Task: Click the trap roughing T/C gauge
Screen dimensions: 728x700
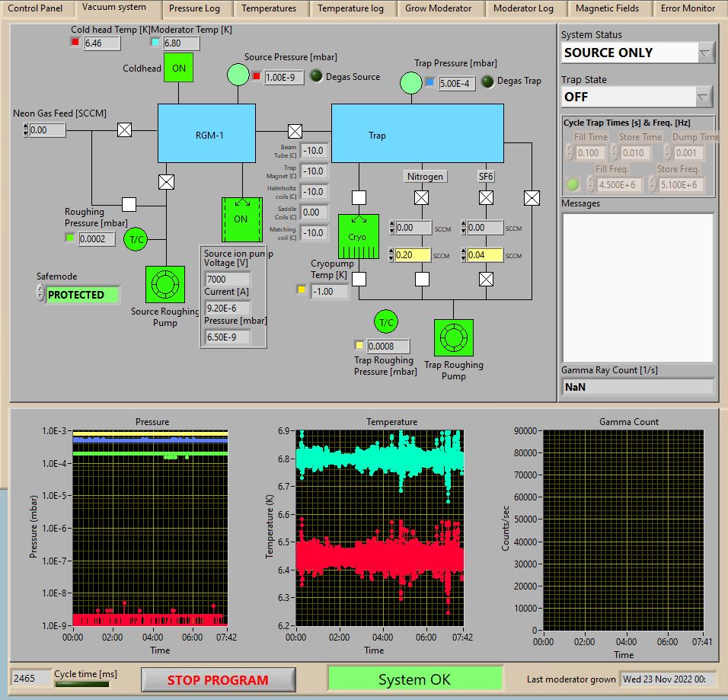Action: pos(386,322)
